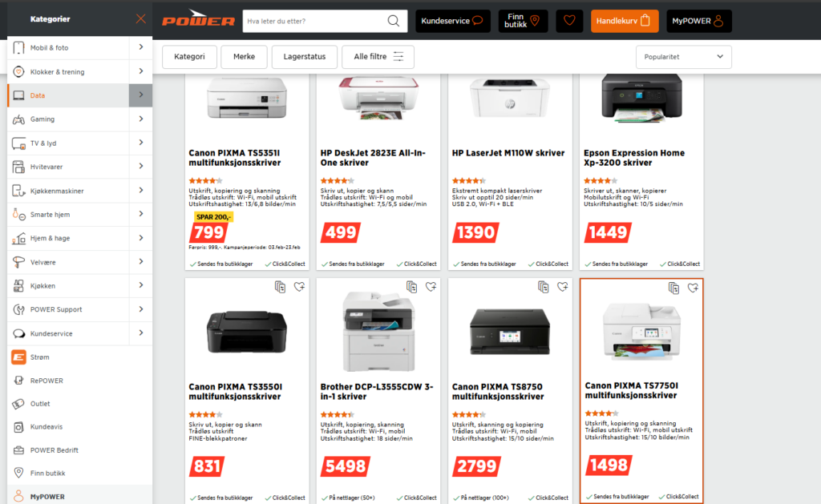Open the Merke filter
Image resolution: width=821 pixels, height=504 pixels.
[x=244, y=57]
